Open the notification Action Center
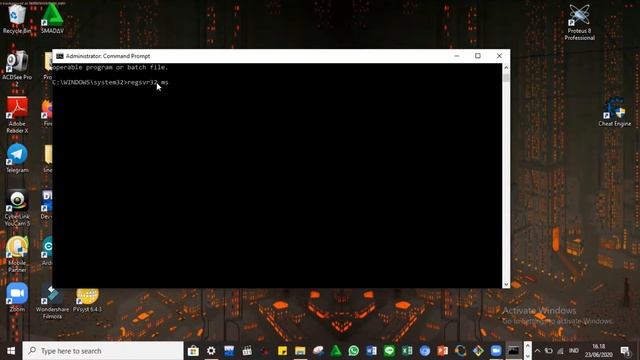This screenshot has height=360, width=640. (x=625, y=351)
